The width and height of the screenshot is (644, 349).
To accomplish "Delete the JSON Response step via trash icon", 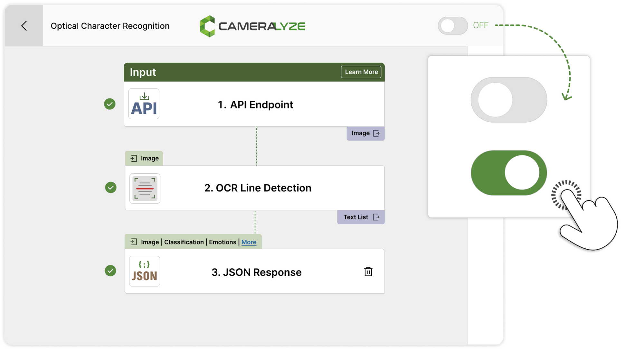I will pyautogui.click(x=368, y=272).
